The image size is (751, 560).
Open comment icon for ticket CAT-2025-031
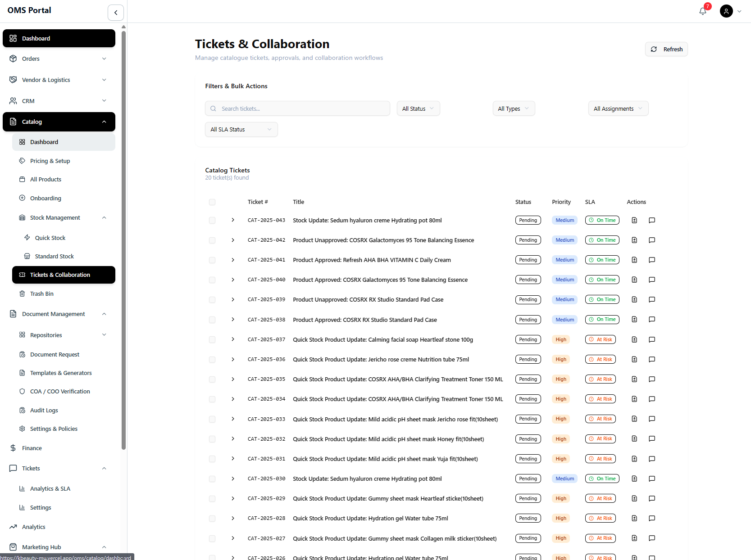pos(652,459)
